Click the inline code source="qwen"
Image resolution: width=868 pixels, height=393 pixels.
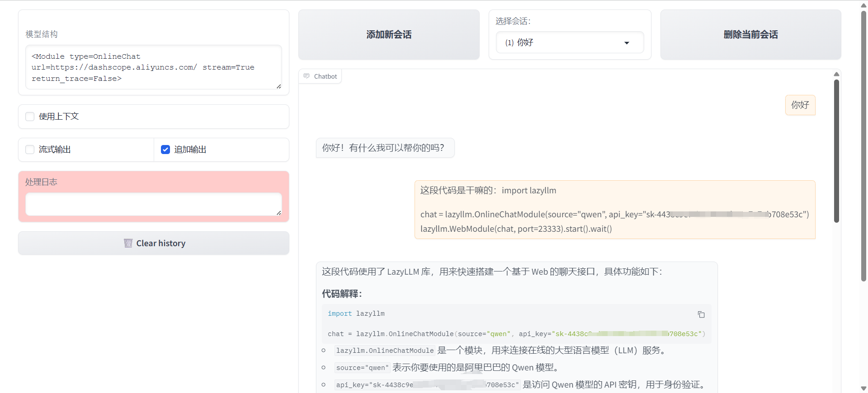(x=363, y=368)
